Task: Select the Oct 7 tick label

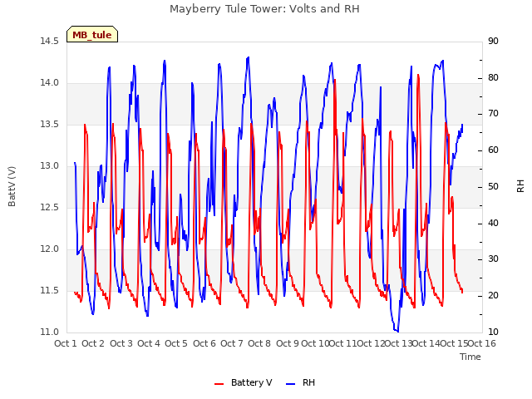Action: point(232,343)
